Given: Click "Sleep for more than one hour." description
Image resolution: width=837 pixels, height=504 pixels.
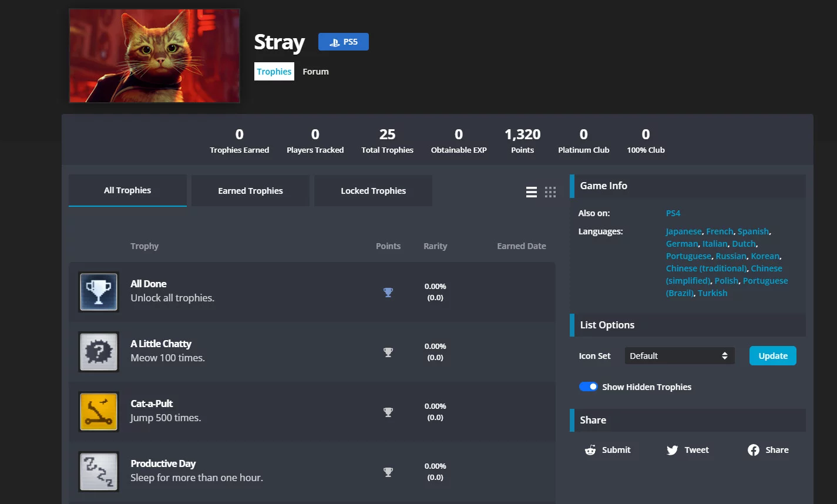Looking at the screenshot, I should pyautogui.click(x=197, y=478).
